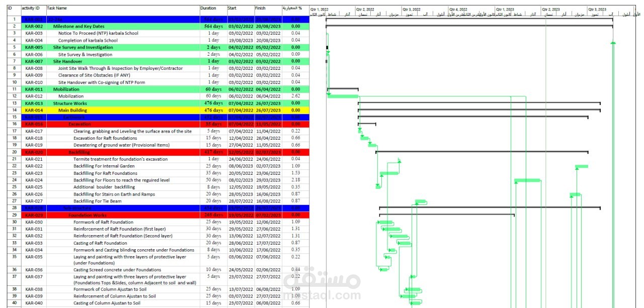Select the activity ID column header
The width and height of the screenshot is (644, 308).
coord(30,9)
